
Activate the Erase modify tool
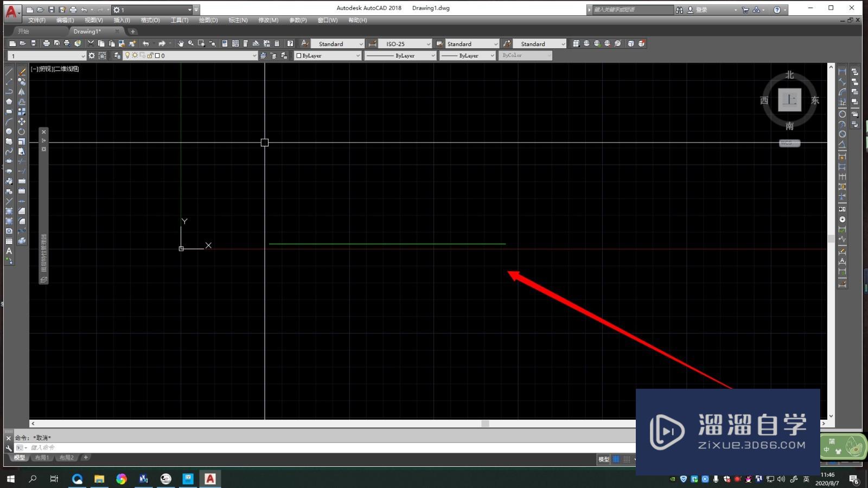[x=22, y=73]
